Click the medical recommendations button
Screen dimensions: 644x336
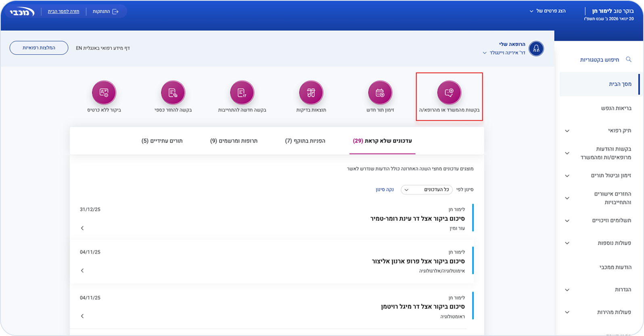[39, 48]
